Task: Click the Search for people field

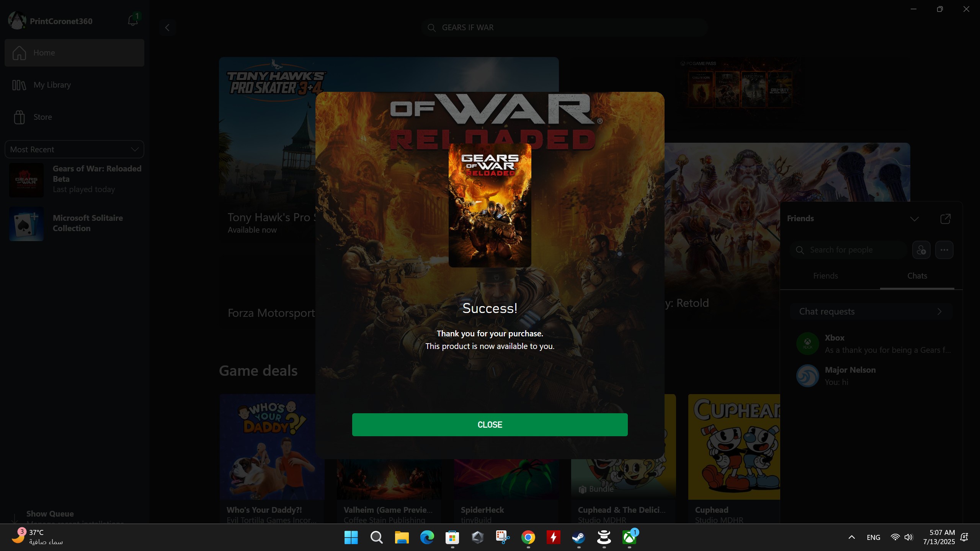Action: (x=848, y=250)
